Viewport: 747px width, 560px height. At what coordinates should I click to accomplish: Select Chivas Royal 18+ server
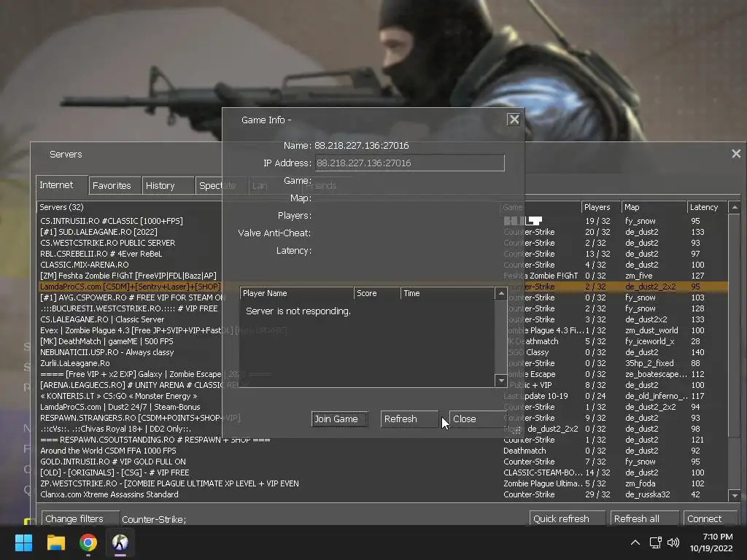pos(382,429)
